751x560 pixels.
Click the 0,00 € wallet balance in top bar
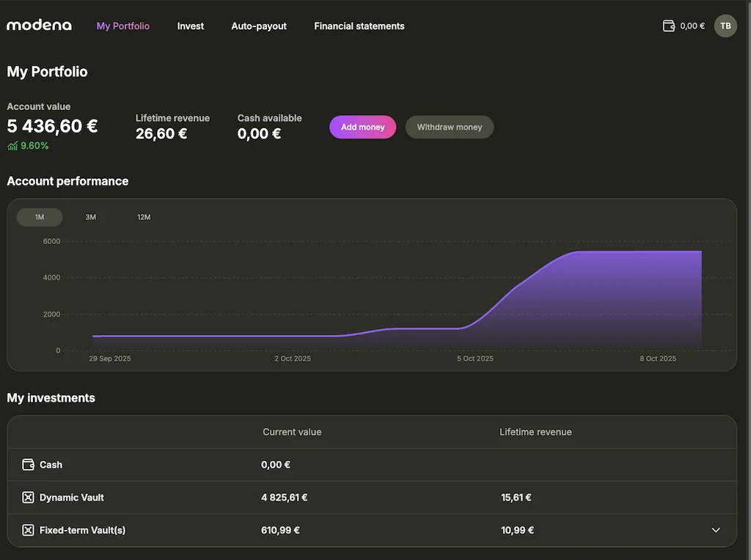tap(692, 25)
